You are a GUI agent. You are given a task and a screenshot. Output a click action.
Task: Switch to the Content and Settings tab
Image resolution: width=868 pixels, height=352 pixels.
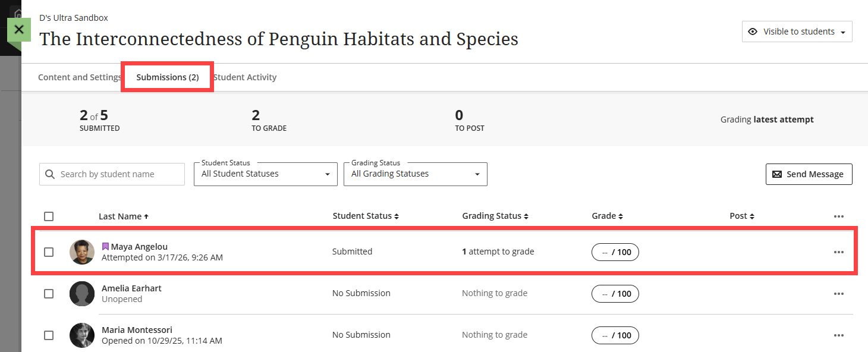tap(79, 77)
